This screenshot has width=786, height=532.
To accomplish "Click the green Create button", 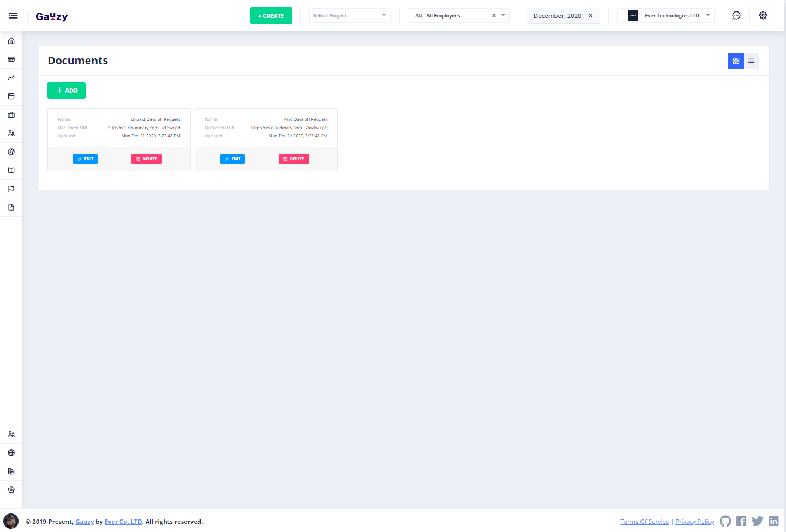I will (271, 16).
